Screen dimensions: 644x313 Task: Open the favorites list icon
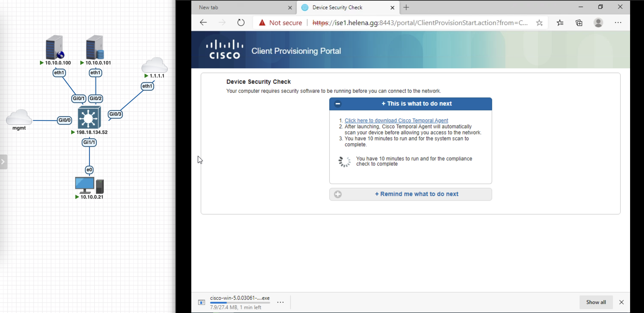pyautogui.click(x=560, y=23)
